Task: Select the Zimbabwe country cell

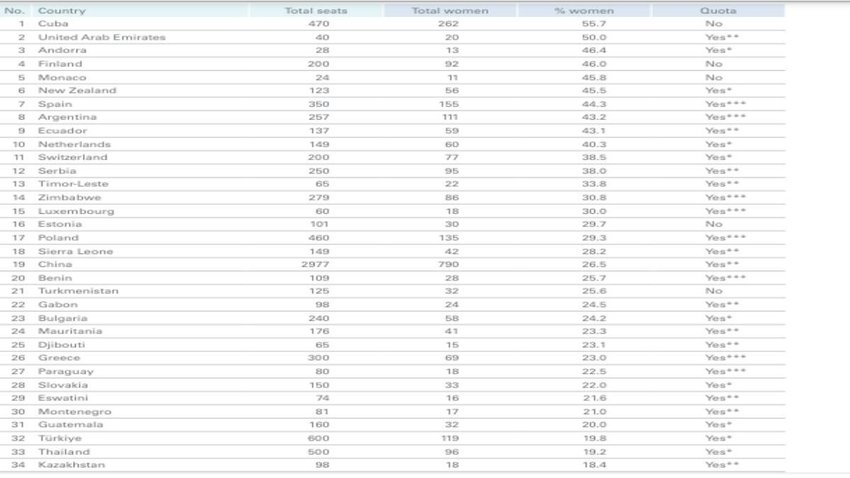Action: (69, 197)
